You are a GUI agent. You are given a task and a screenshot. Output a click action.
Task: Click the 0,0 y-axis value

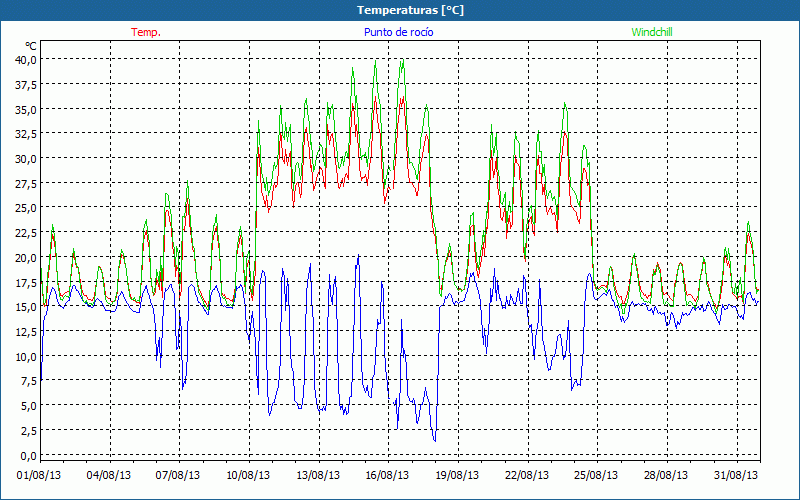point(29,456)
